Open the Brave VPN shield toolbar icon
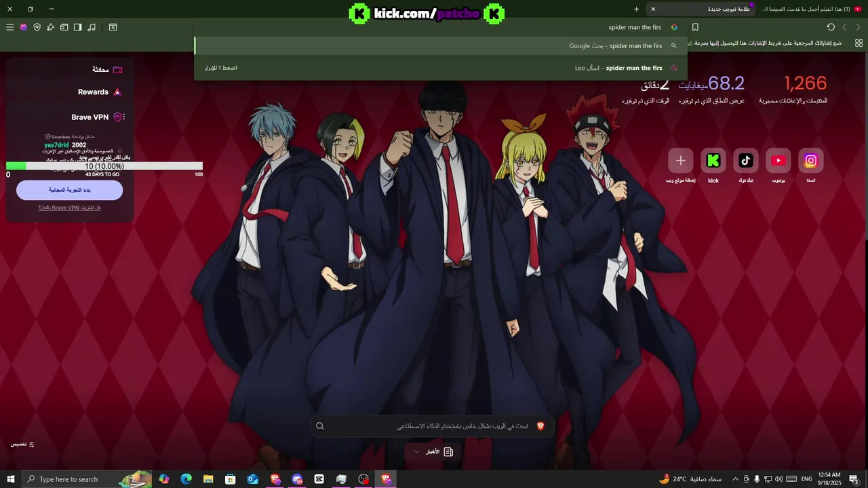Screen dimensions: 868x488 coord(37,27)
